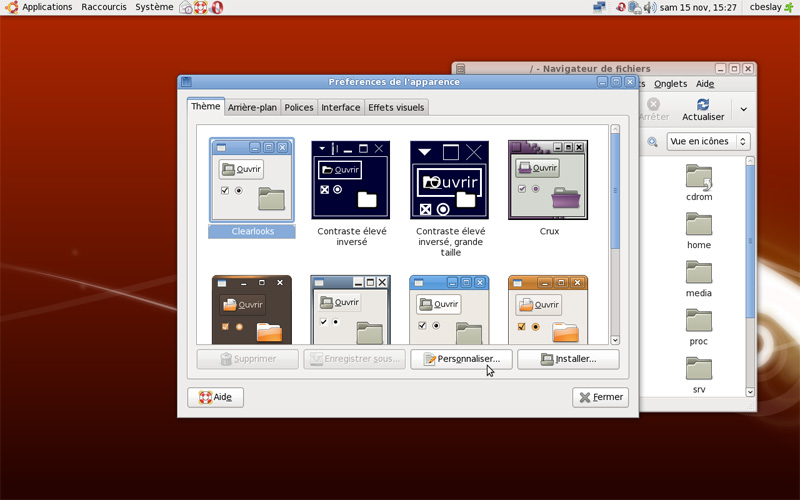
Task: Switch to the Arrière-plan tab
Action: [252, 108]
